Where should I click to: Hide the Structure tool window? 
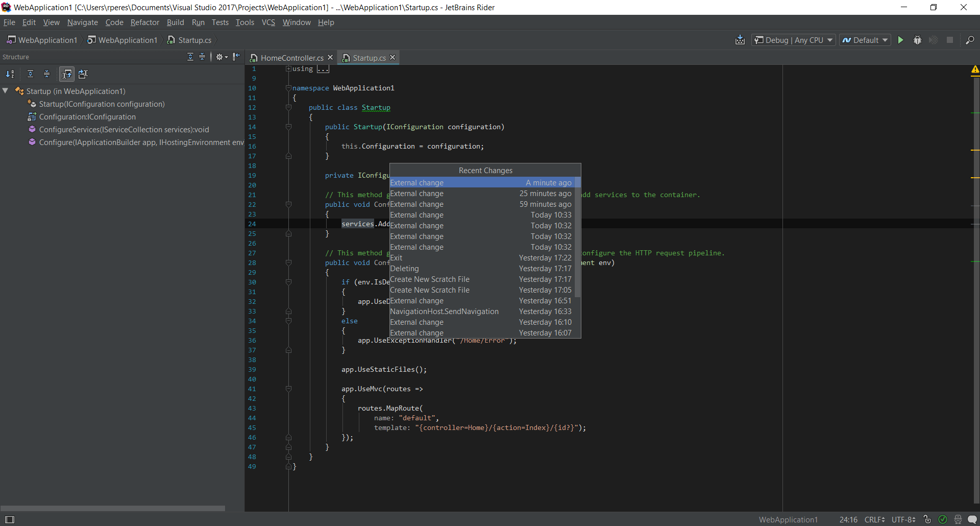[x=236, y=57]
